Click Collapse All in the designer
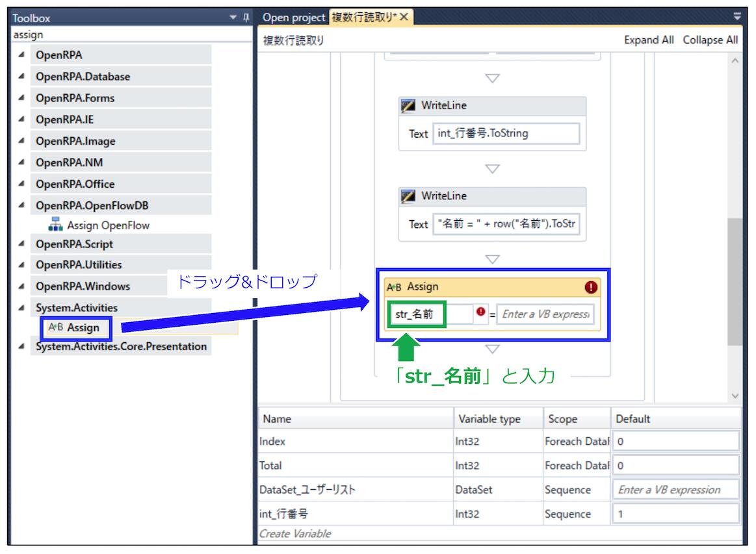756x554 pixels. 710,40
